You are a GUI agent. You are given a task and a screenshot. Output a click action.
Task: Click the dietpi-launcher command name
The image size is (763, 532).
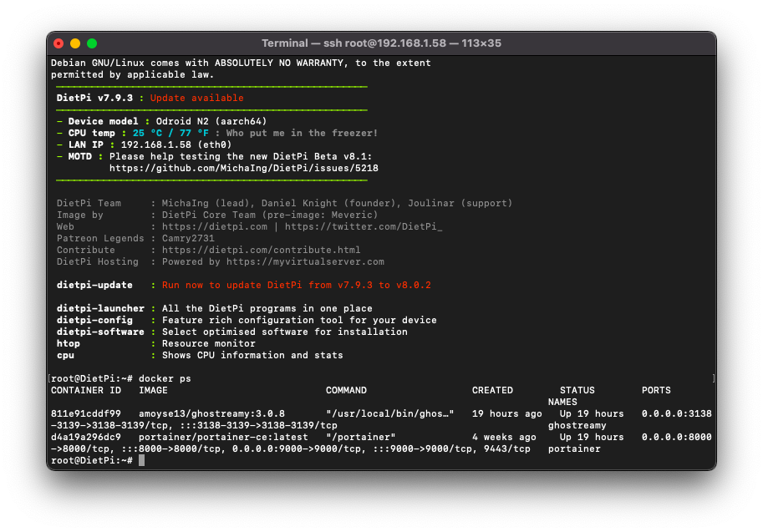100,308
